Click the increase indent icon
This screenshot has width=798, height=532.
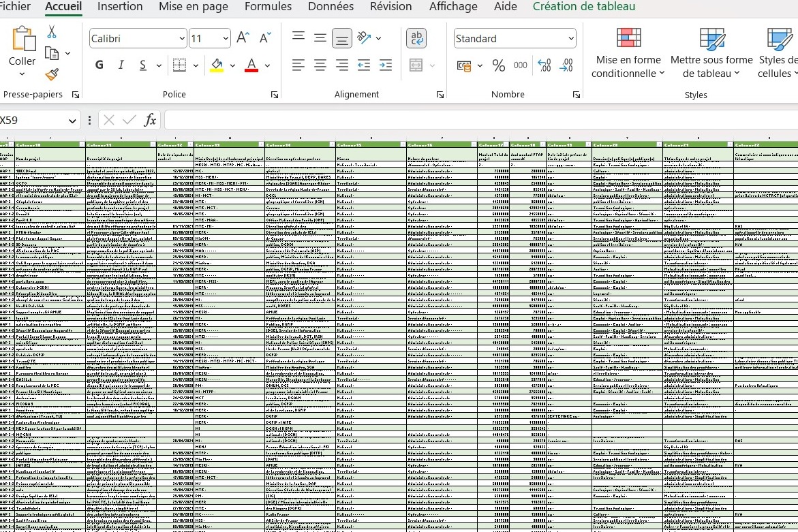pos(386,65)
